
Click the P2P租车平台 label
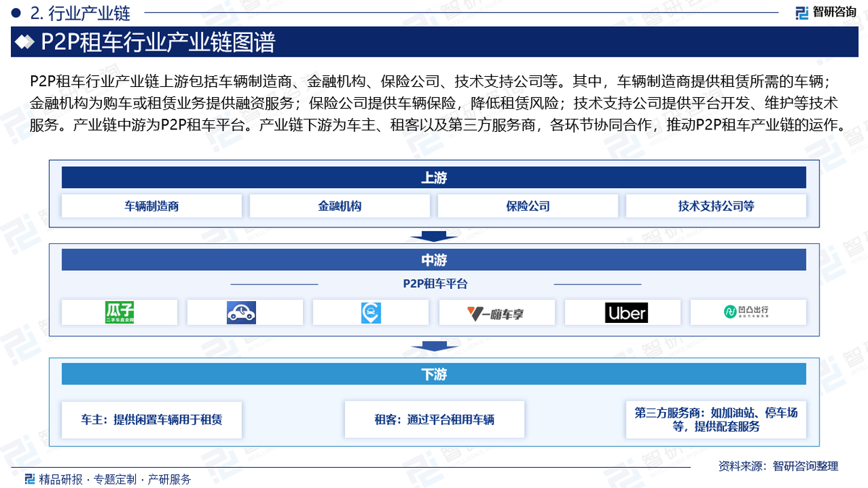tap(435, 284)
